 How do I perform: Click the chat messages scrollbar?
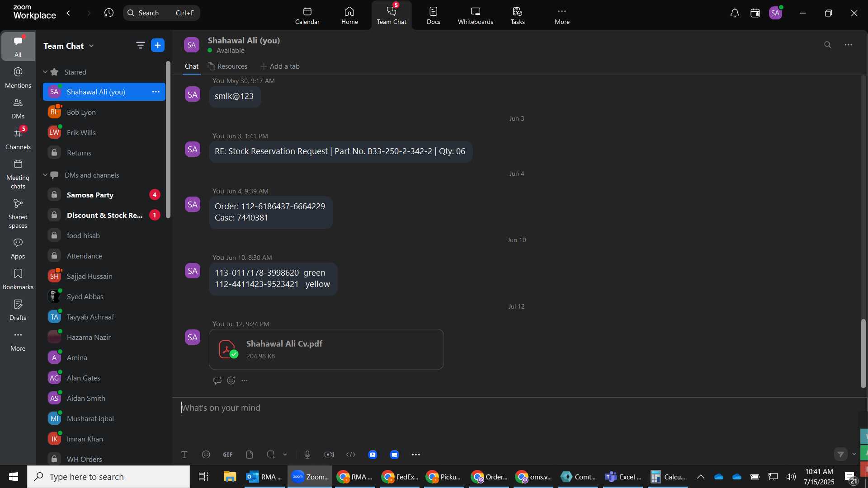pos(863,352)
